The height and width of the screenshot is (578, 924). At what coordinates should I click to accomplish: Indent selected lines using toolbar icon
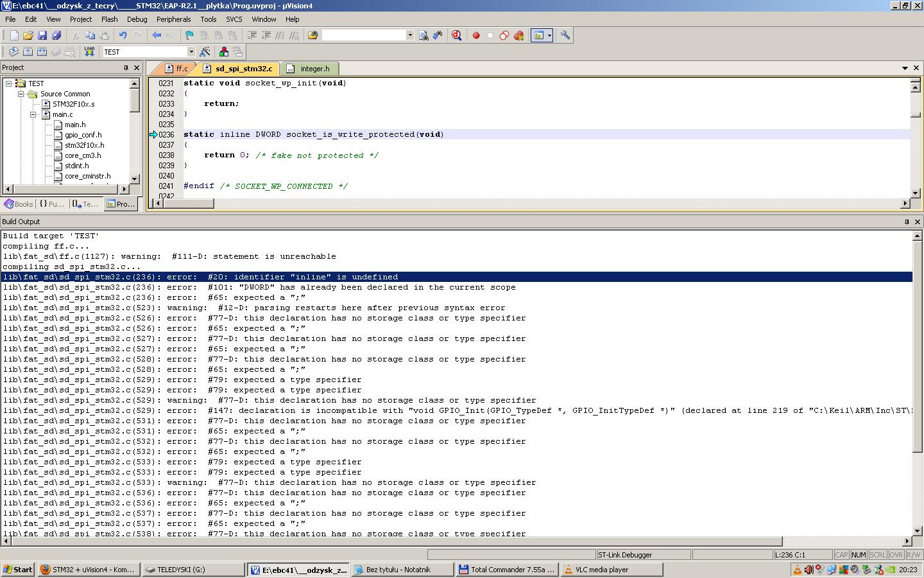(252, 35)
